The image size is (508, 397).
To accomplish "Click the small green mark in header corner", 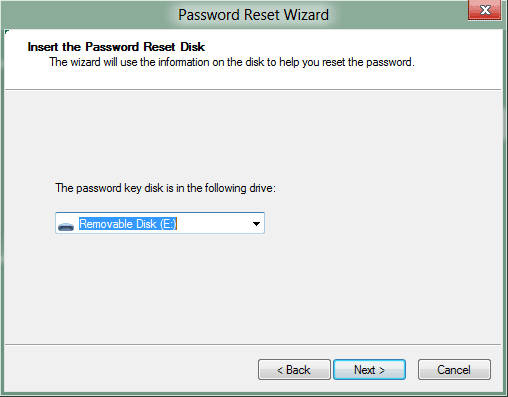I will click(x=7, y=32).
